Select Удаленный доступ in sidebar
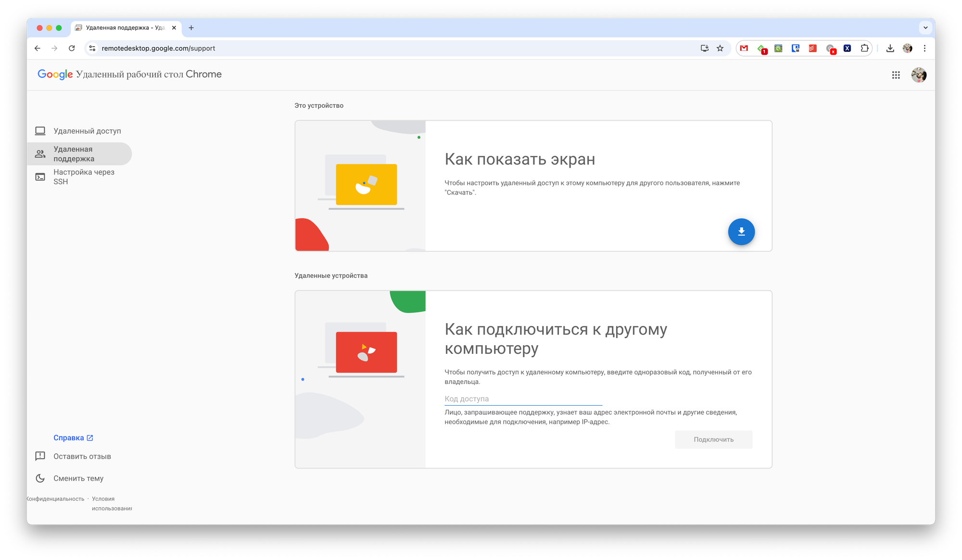This screenshot has width=962, height=560. click(x=87, y=131)
